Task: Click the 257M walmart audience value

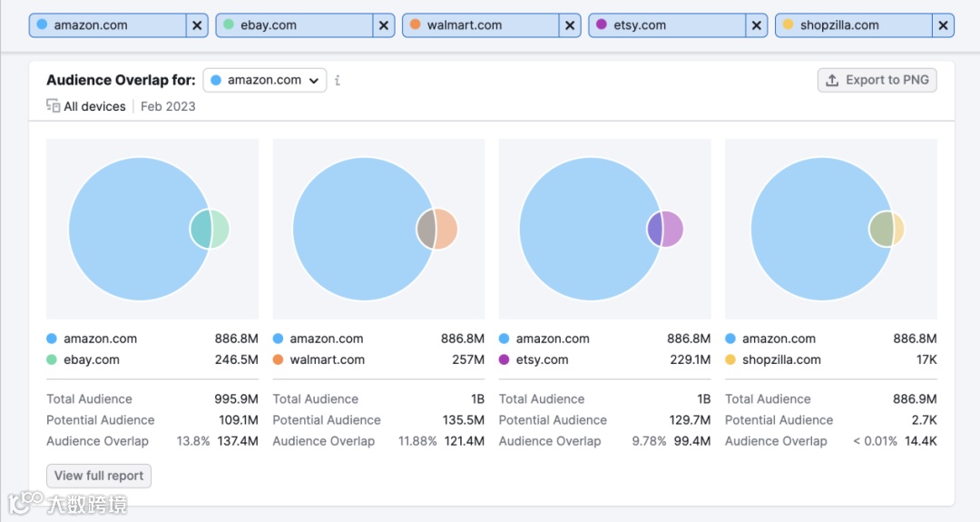Action: pyautogui.click(x=468, y=359)
